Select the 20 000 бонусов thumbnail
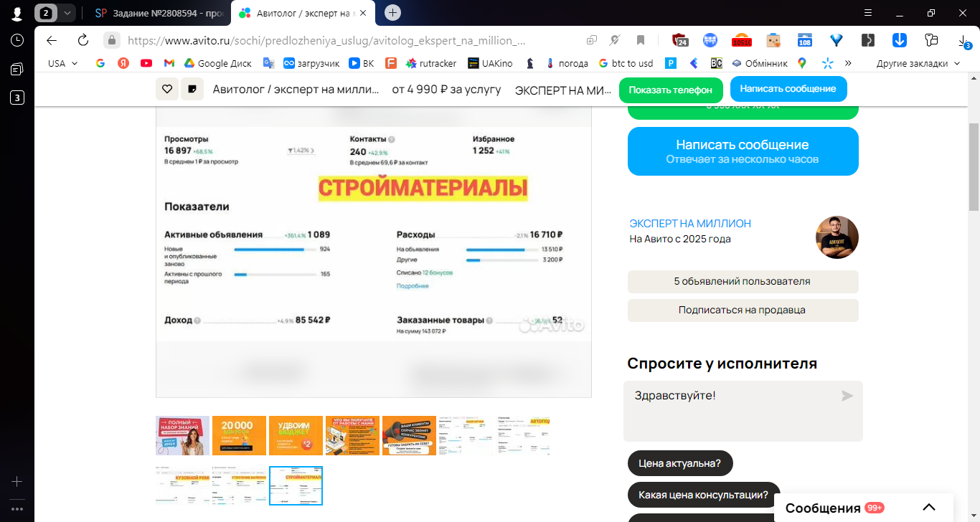The width and height of the screenshot is (980, 522). 239,435
